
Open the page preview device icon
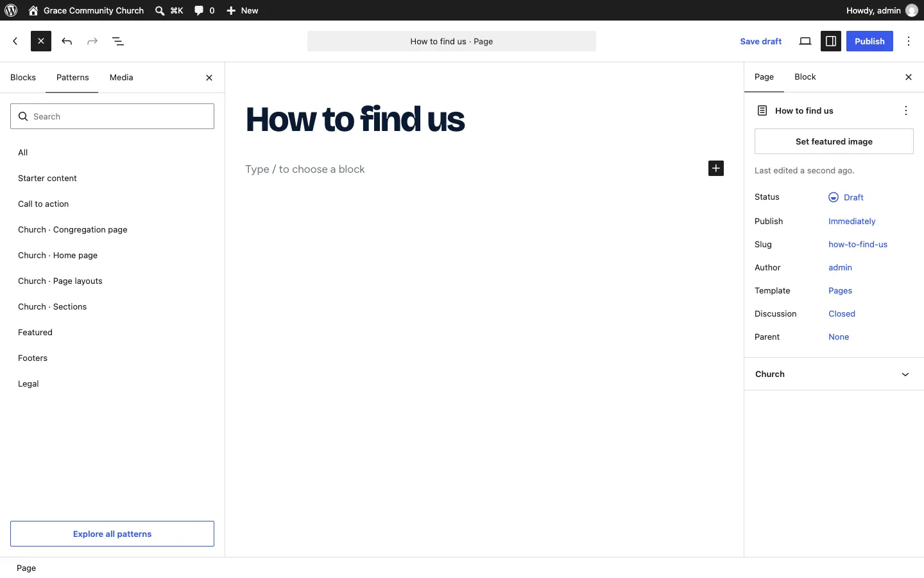(x=805, y=41)
